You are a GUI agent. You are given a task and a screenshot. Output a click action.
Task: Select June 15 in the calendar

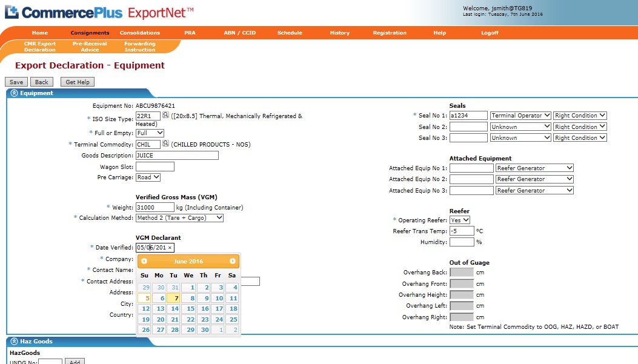tap(189, 308)
